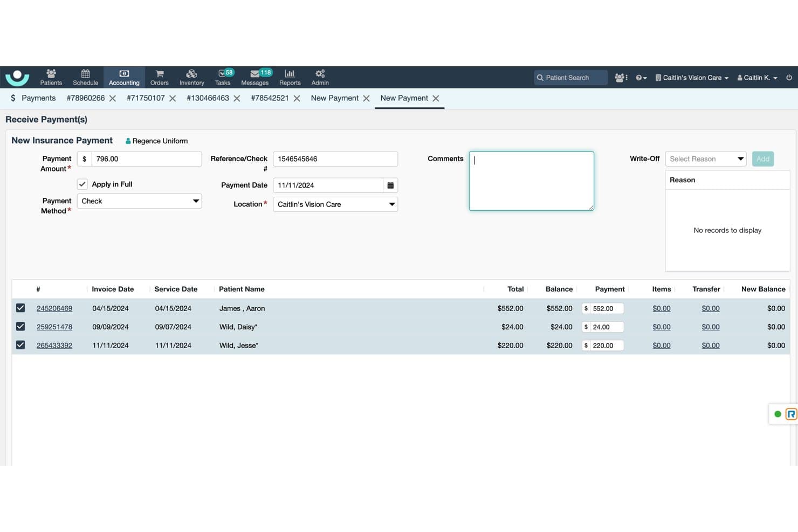Open the Schedule calendar icon
798x532 pixels.
(85, 77)
